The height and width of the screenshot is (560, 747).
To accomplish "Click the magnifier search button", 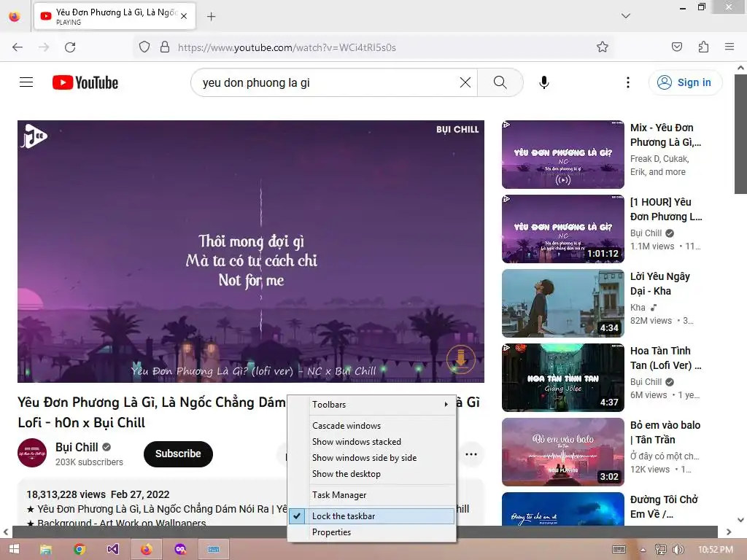I will tap(500, 82).
